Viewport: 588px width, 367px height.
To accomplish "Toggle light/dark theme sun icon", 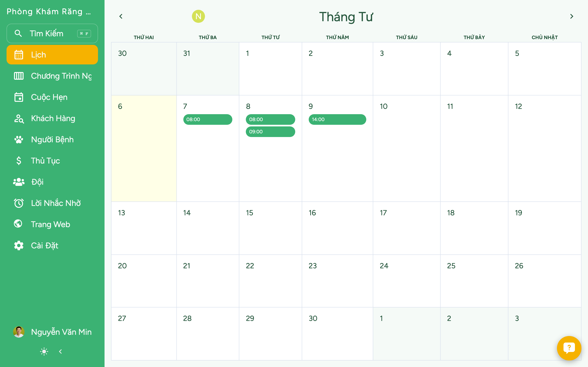I will tap(44, 351).
